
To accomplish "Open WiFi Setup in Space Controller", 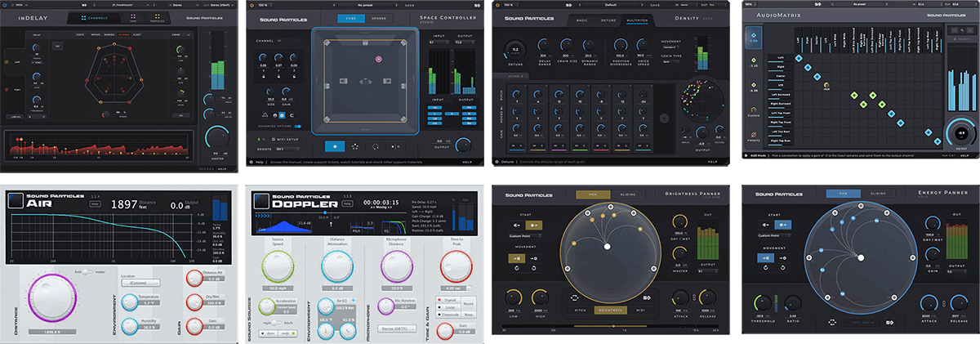I will [x=285, y=140].
